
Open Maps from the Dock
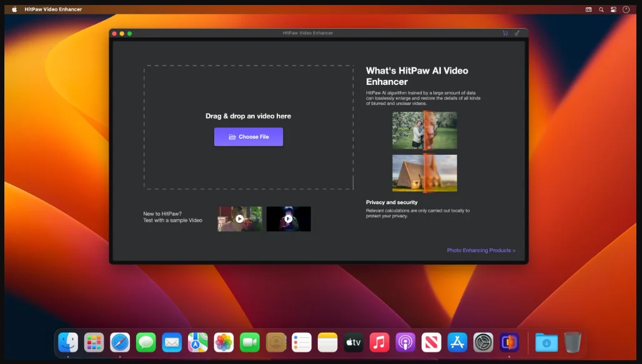coord(198,342)
